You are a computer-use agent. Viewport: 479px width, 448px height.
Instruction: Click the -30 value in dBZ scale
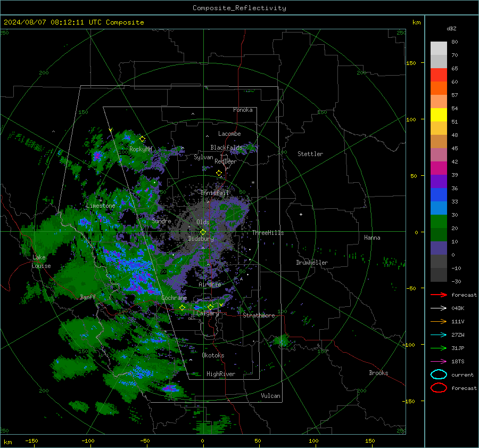coord(456,281)
